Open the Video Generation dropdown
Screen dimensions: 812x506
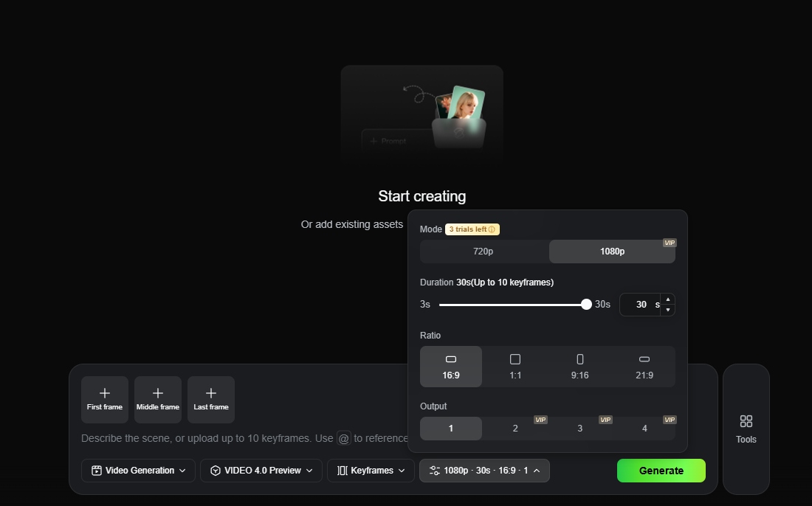tap(138, 471)
